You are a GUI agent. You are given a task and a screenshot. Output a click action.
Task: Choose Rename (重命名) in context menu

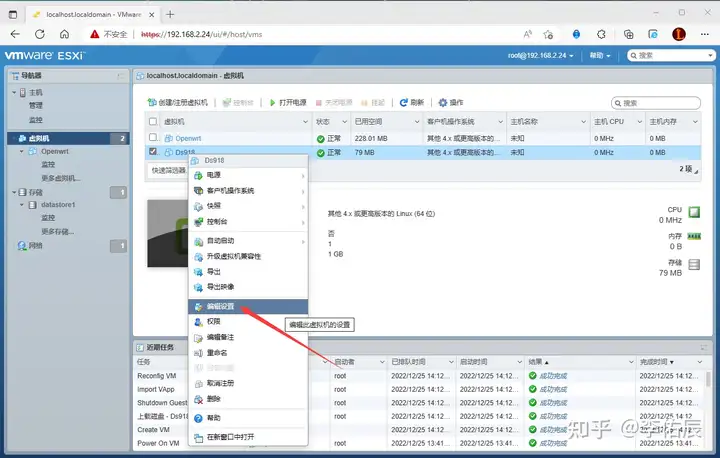[x=248, y=353]
